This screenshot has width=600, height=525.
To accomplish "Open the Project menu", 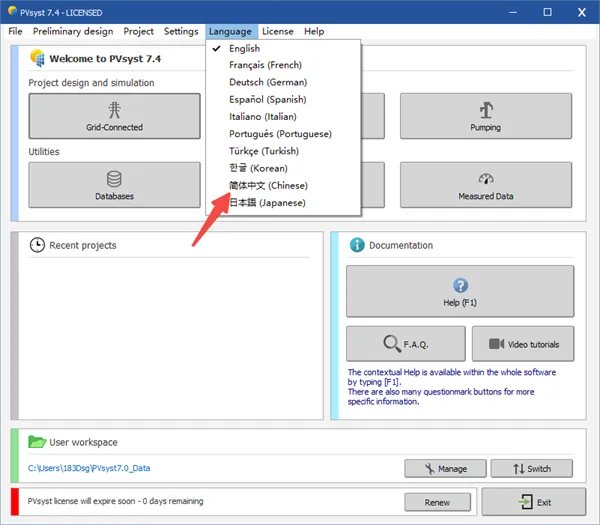I will (138, 31).
